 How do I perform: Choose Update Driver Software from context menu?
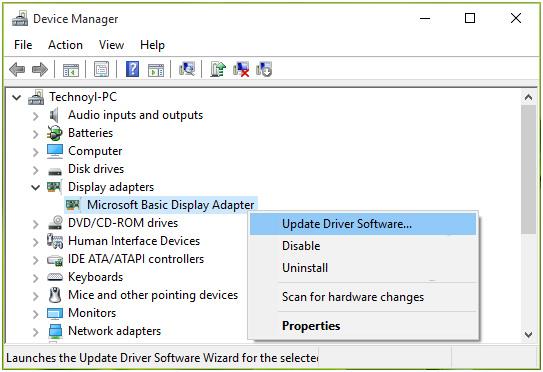pyautogui.click(x=363, y=224)
